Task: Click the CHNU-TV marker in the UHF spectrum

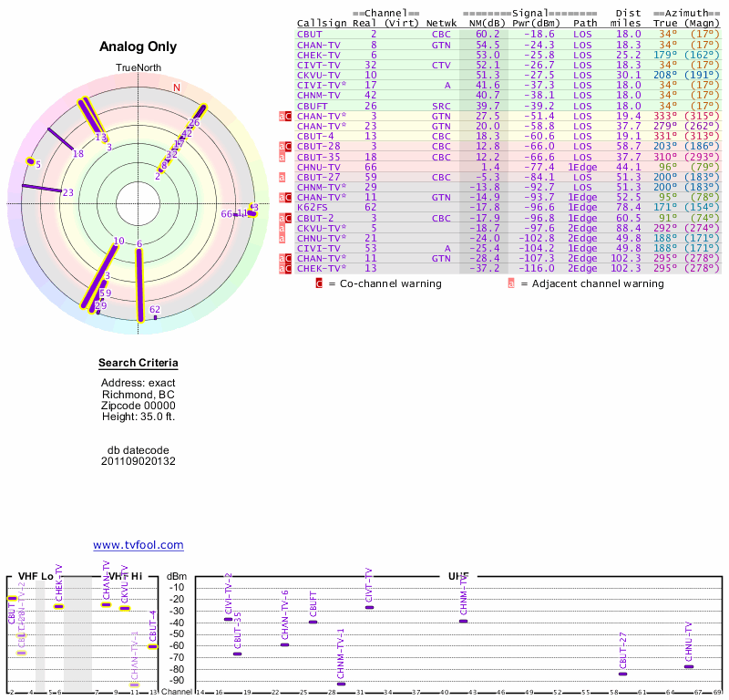Action: (689, 666)
